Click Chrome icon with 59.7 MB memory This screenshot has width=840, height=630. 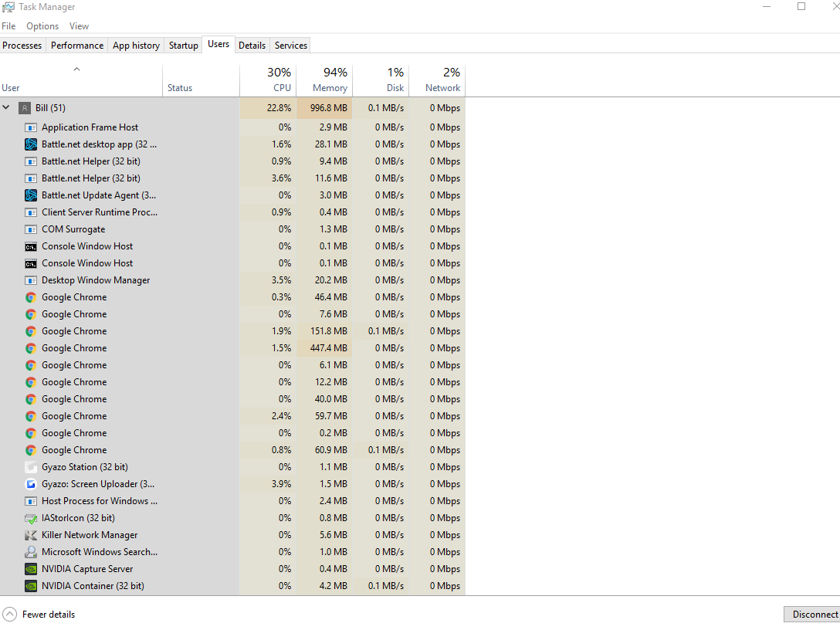click(x=31, y=416)
